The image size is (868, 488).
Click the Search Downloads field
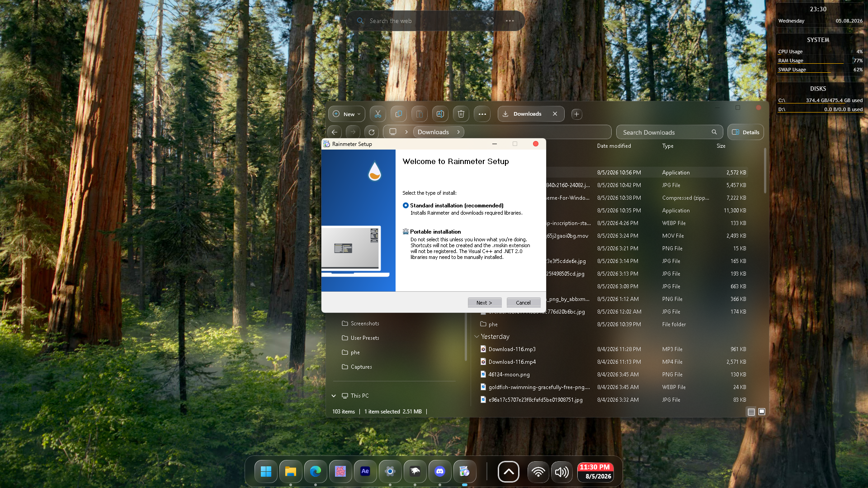670,132
